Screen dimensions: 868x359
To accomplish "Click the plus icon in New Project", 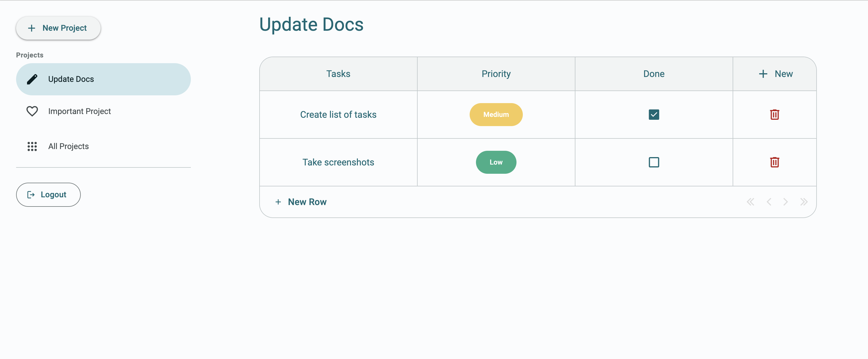I will [31, 28].
